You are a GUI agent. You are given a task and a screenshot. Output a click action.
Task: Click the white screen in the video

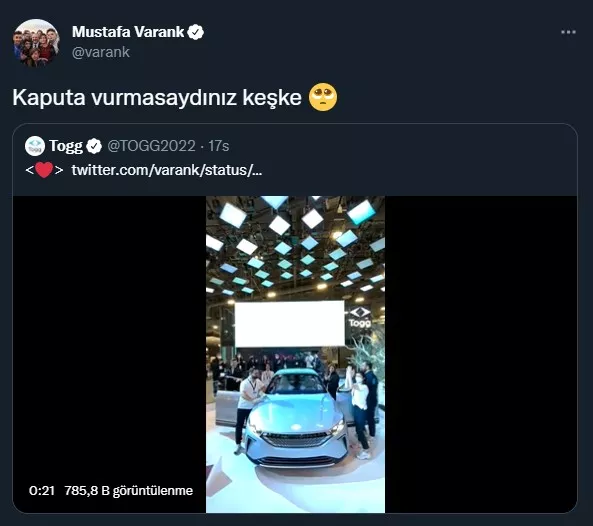290,324
